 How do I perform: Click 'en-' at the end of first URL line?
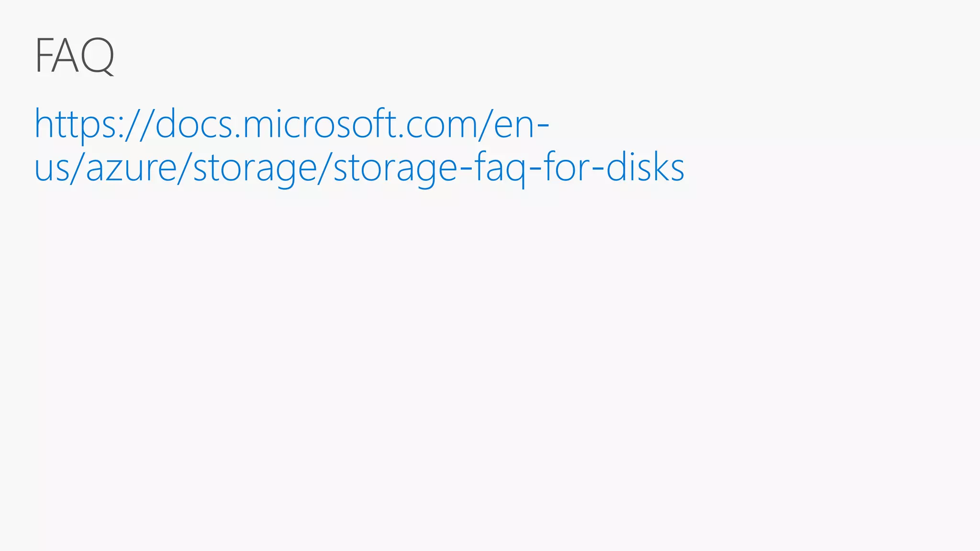click(x=521, y=124)
